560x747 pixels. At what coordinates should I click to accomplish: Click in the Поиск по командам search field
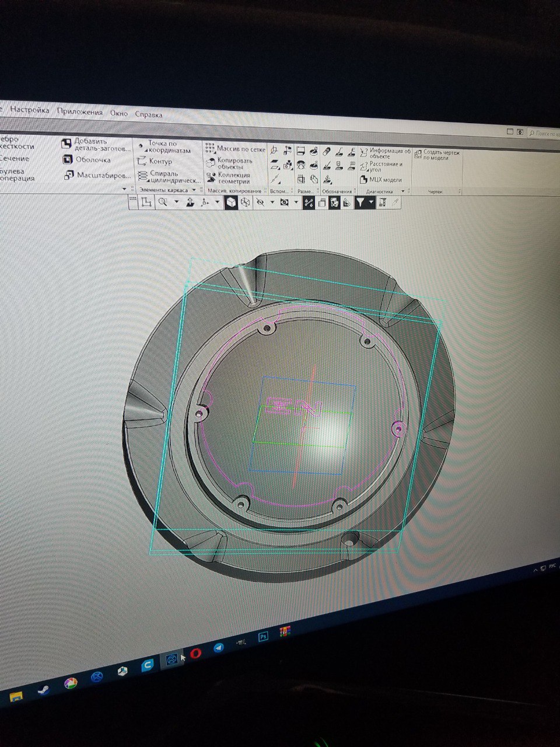click(x=544, y=134)
